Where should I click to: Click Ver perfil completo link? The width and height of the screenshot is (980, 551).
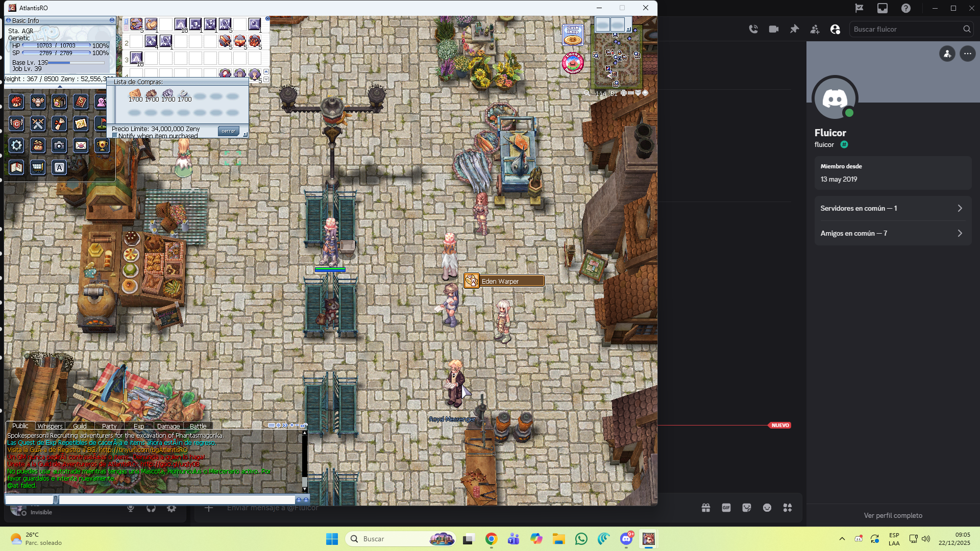click(x=893, y=515)
